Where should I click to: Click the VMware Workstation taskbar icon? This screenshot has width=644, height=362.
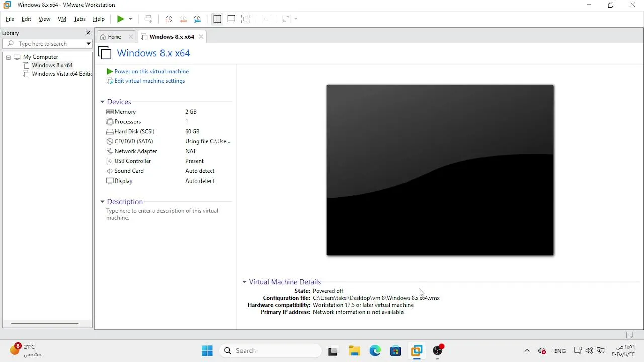[x=417, y=351]
